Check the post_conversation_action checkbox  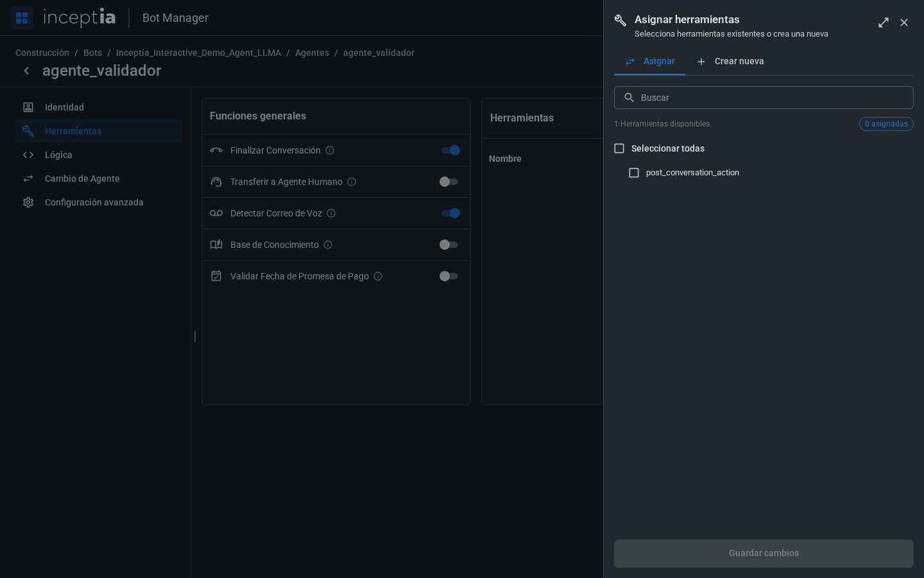pos(634,173)
